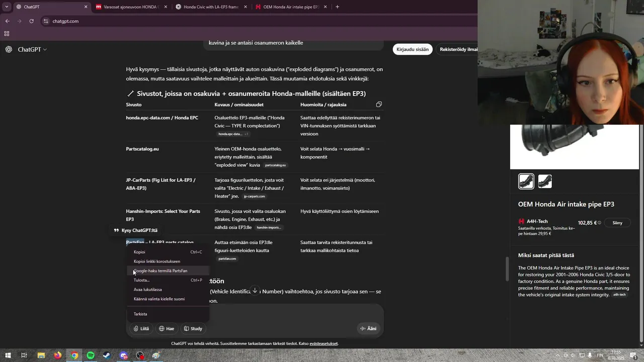The height and width of the screenshot is (362, 644).
Task: Open the evästeasetukset link
Action: 324,343
